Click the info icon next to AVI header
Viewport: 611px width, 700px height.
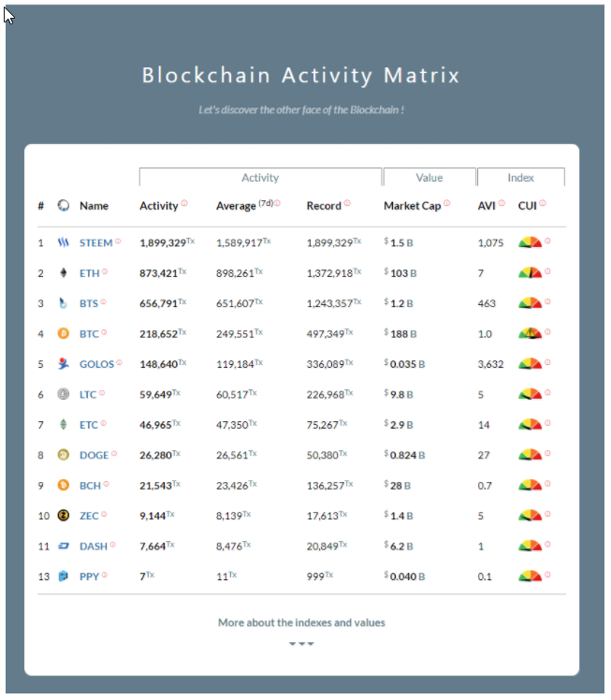coord(502,203)
